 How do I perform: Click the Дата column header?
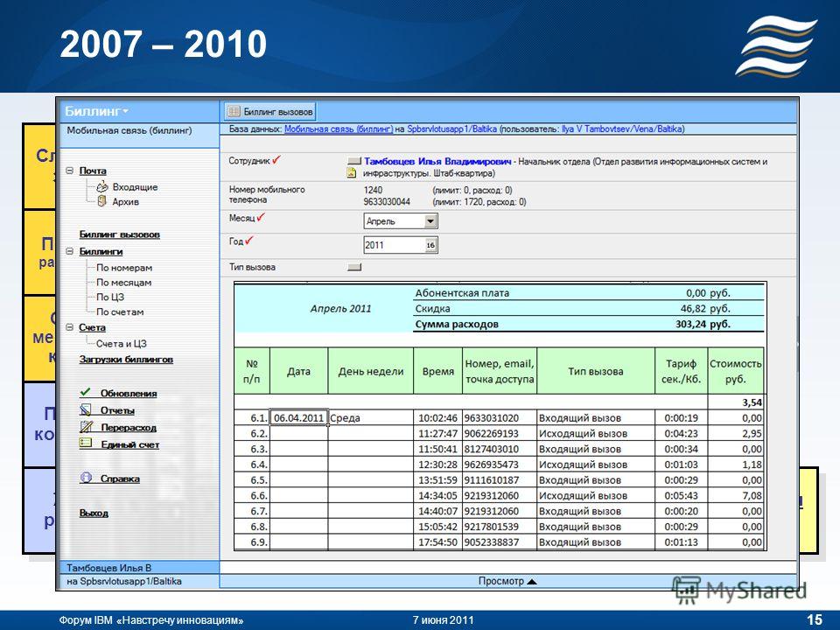click(x=298, y=371)
